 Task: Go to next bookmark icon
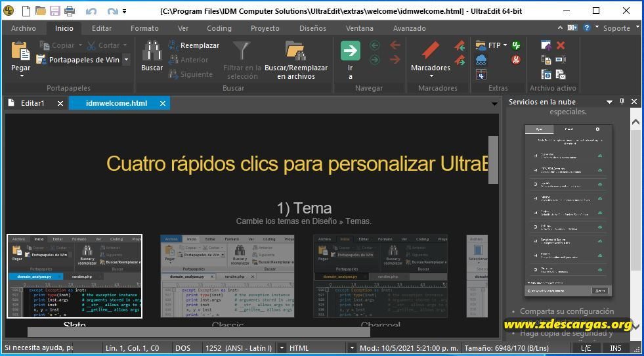tap(460, 60)
